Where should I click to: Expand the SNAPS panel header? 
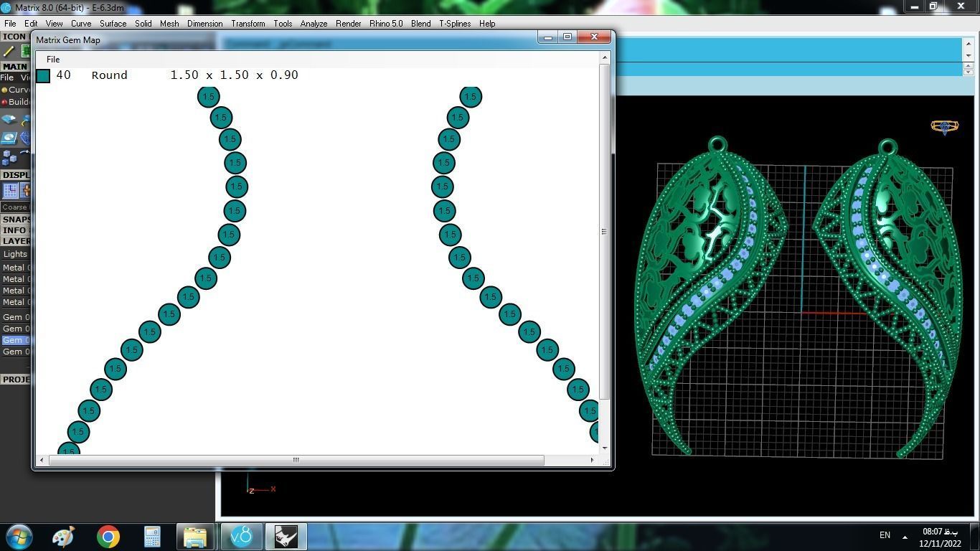coord(15,220)
